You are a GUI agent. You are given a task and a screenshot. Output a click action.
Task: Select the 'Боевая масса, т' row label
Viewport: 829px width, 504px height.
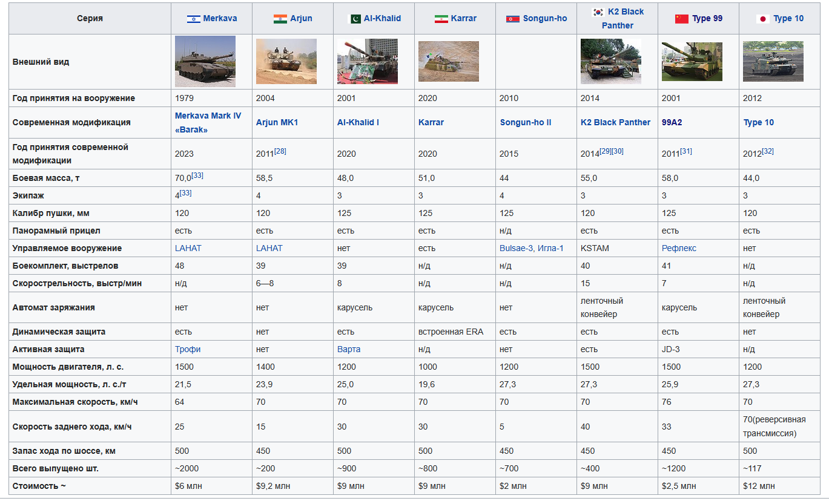click(x=90, y=178)
